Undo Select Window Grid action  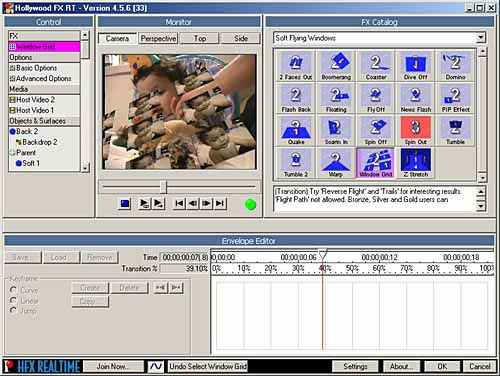coord(208,366)
